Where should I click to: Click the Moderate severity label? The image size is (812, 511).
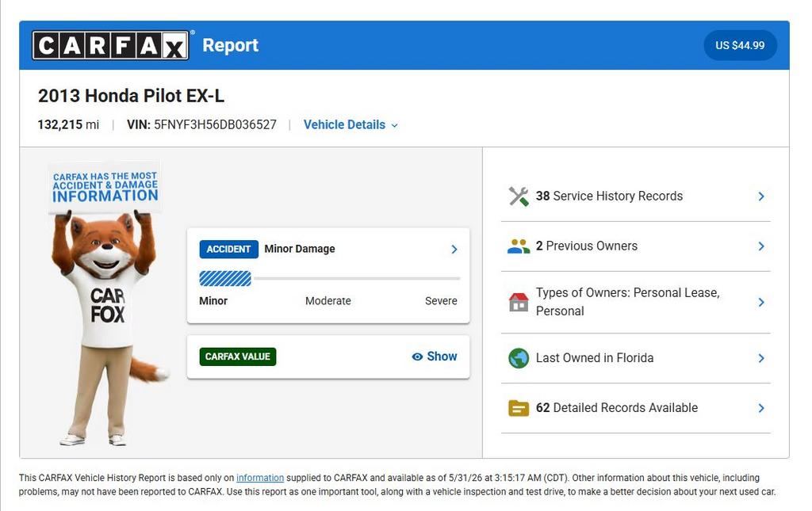327,301
